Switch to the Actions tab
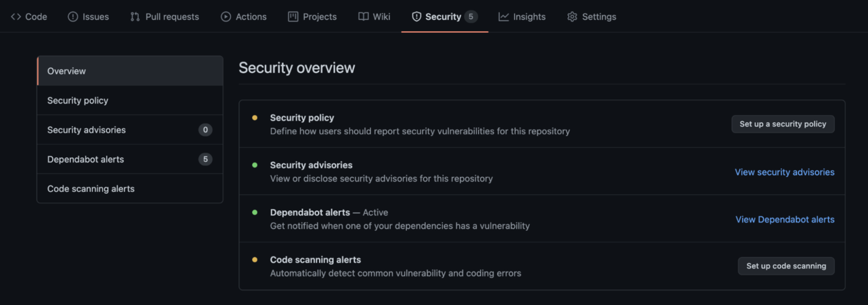Viewport: 868px width, 305px height. (244, 17)
